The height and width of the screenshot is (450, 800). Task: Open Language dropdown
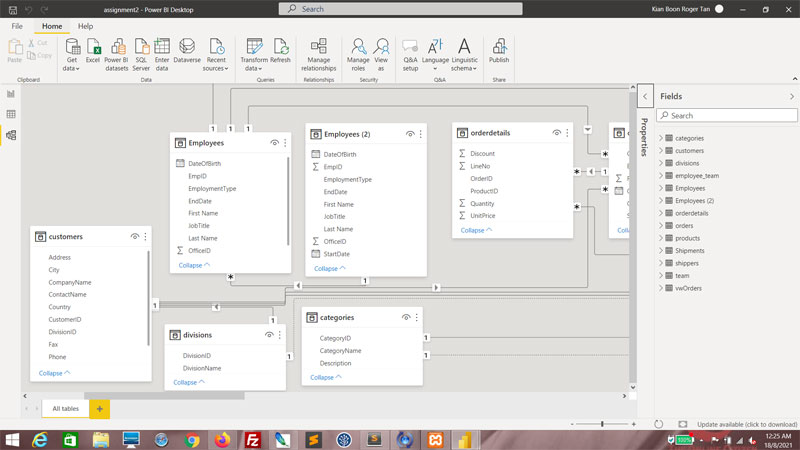point(435,55)
